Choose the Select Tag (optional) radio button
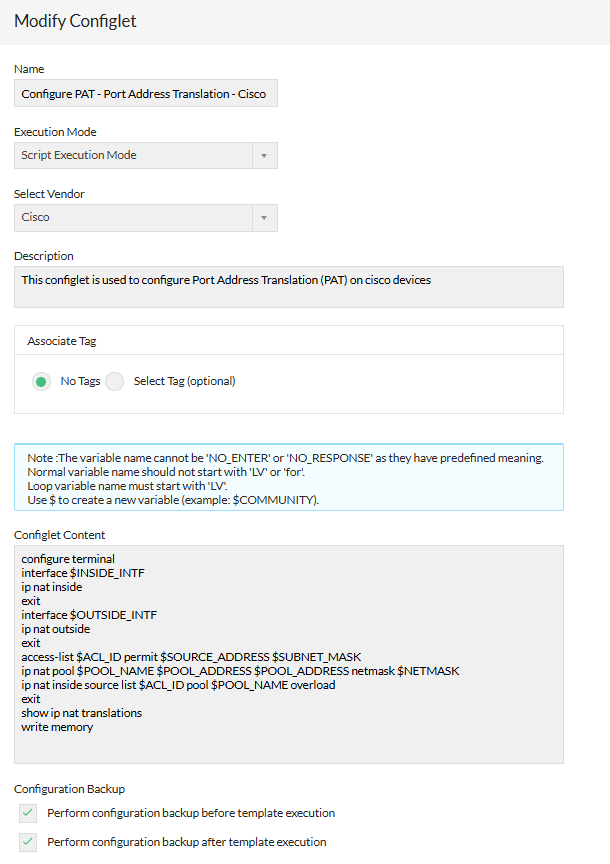Viewport: 610px width, 864px height. [x=115, y=381]
